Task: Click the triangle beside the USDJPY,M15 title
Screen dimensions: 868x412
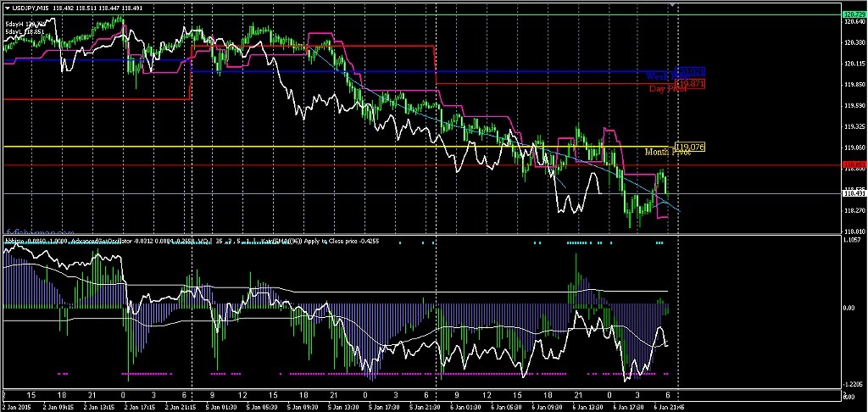Action: pos(7,8)
